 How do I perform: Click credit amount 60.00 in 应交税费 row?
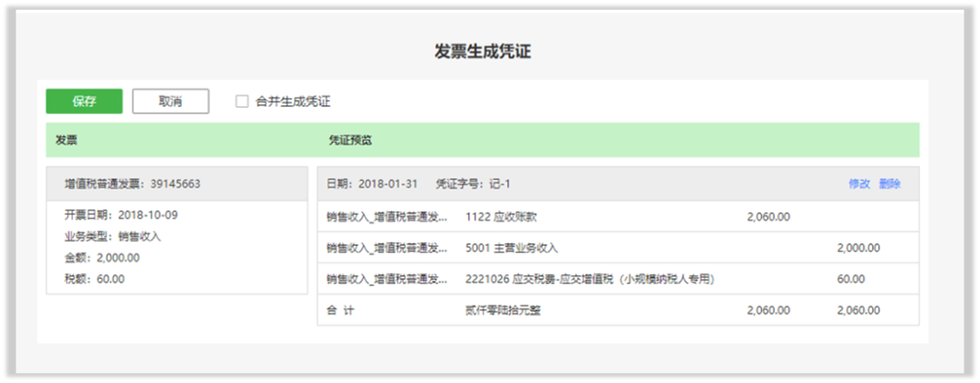click(851, 280)
